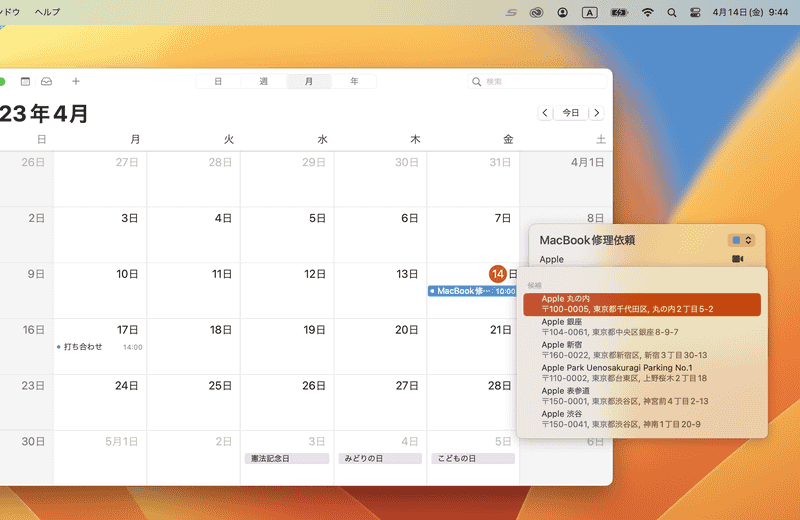Viewport: 800px width, 520px height.
Task: Jump to today with 今日 button
Action: click(570, 113)
